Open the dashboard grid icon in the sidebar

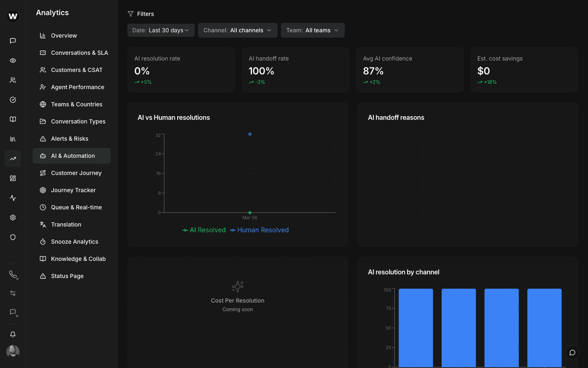click(x=12, y=178)
